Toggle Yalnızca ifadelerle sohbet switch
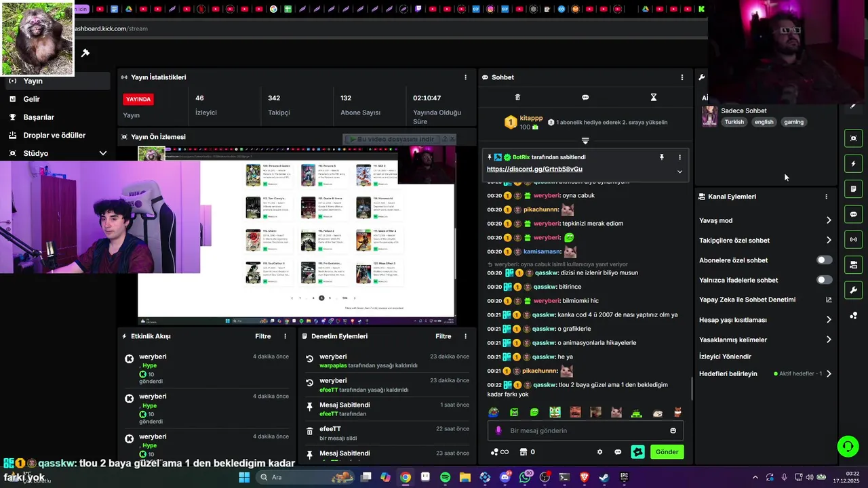Viewport: 868px width, 488px height. click(824, 280)
